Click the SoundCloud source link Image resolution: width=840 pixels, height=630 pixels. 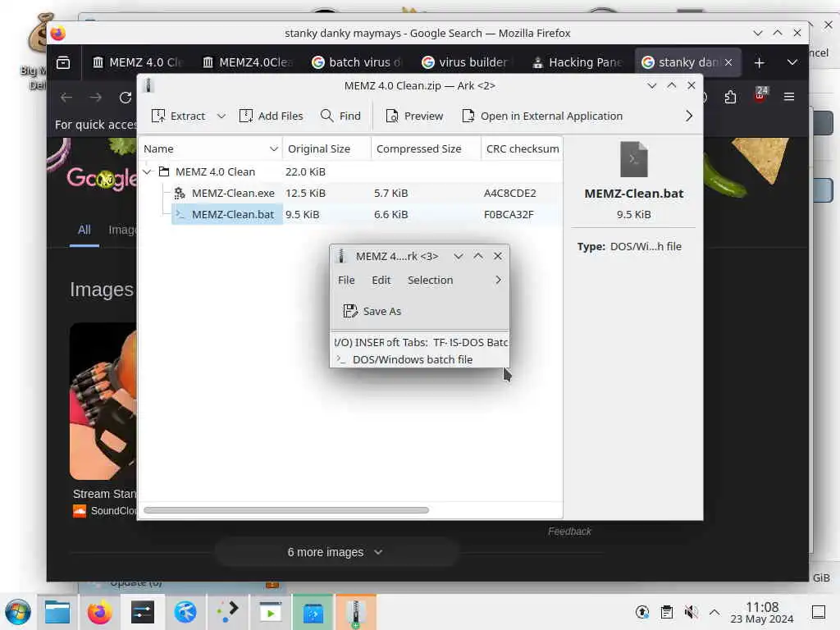click(x=104, y=511)
